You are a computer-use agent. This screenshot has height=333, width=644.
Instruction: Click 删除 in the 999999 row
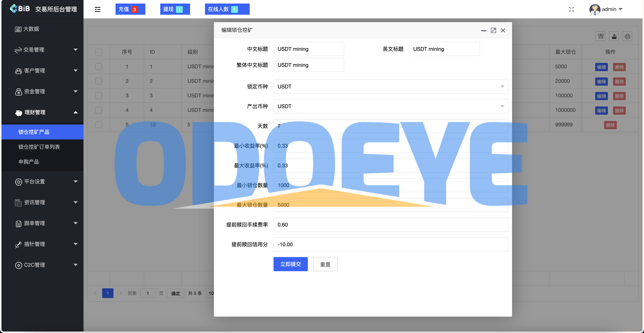point(610,125)
